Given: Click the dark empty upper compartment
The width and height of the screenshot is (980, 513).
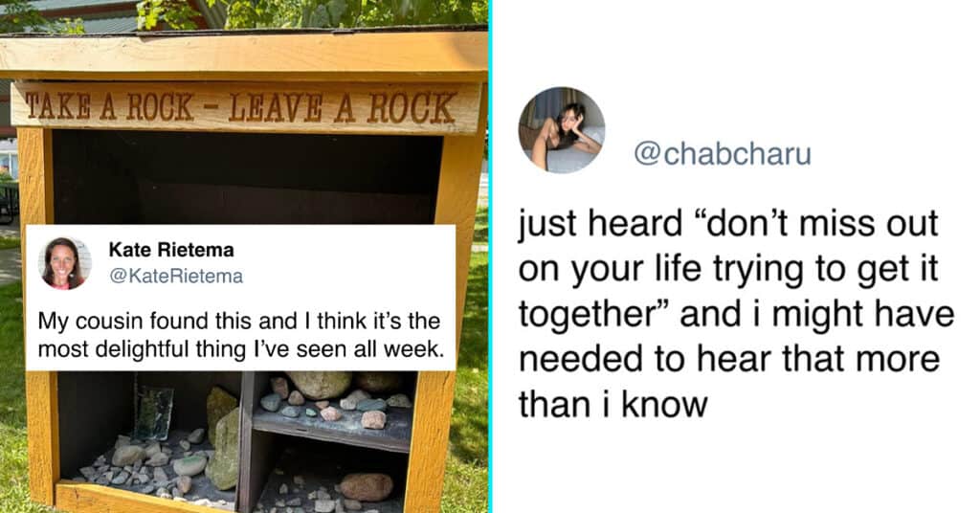Looking at the screenshot, I should (247, 177).
